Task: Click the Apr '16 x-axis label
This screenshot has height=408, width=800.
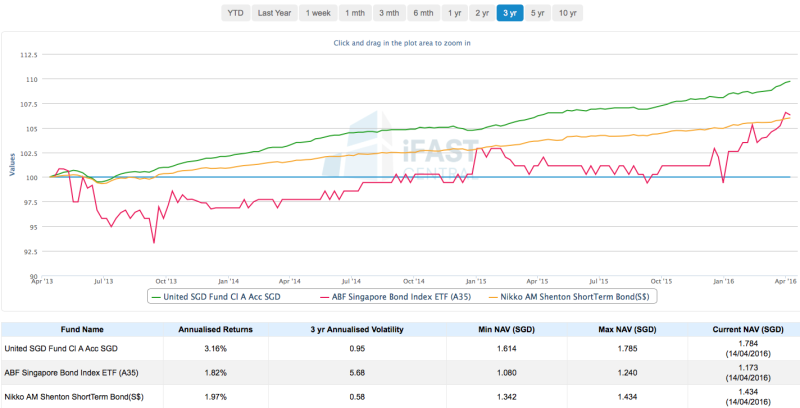Action: pyautogui.click(x=786, y=280)
